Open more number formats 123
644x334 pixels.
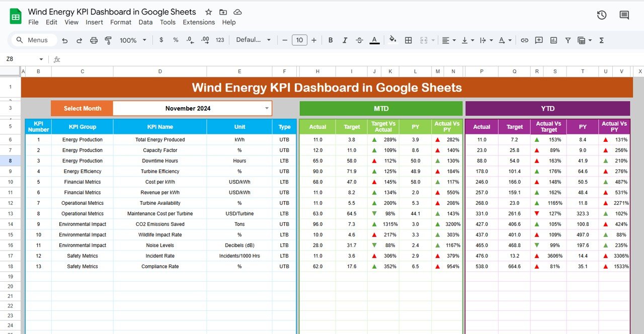coord(220,40)
